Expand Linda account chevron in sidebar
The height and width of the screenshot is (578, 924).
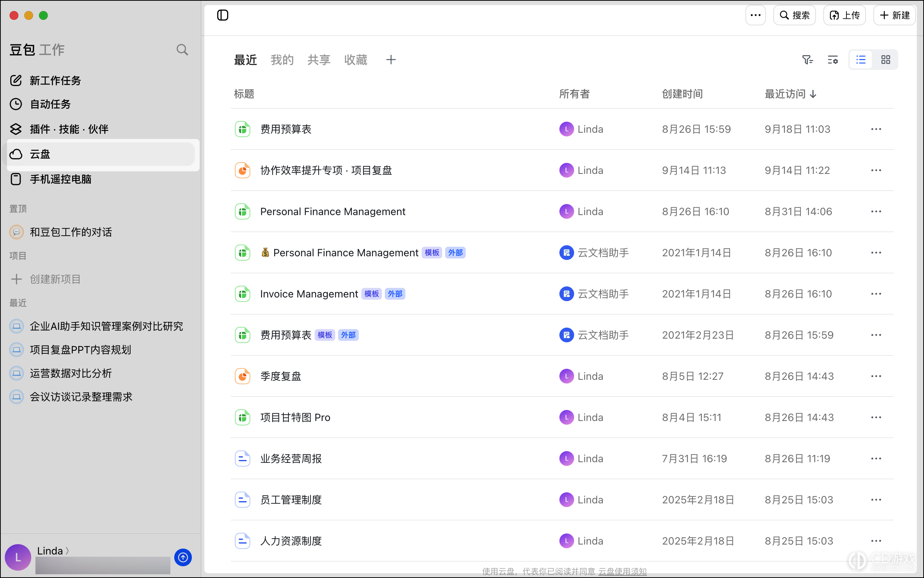coord(67,550)
